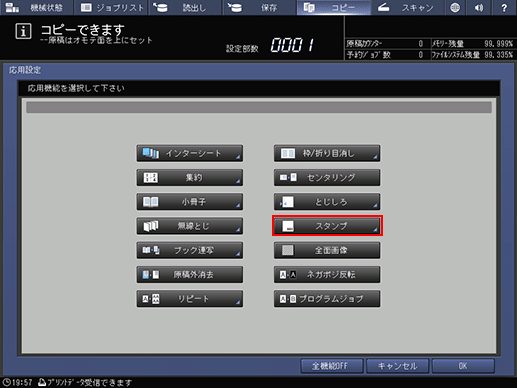The width and height of the screenshot is (517, 388).
Task: Open the 読出し recall tab
Action: (185, 7)
